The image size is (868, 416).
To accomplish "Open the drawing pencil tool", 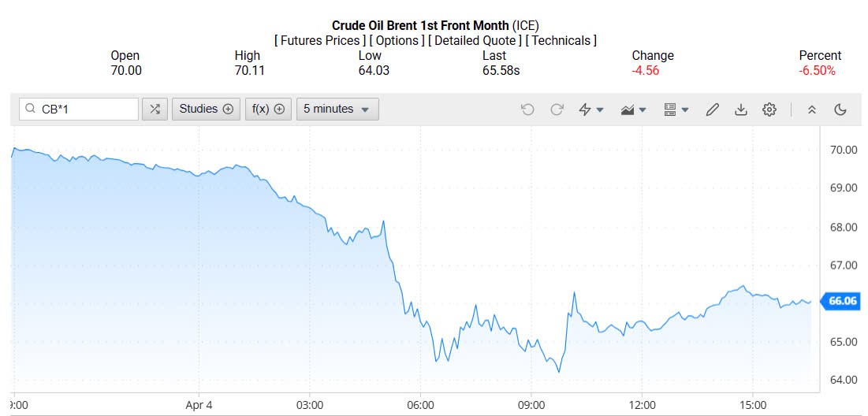I will pos(712,110).
